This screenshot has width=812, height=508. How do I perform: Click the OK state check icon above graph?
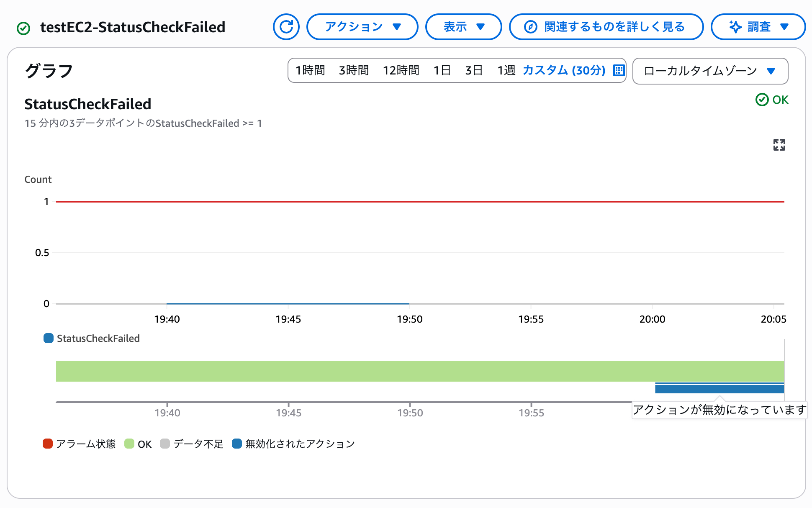point(762,100)
